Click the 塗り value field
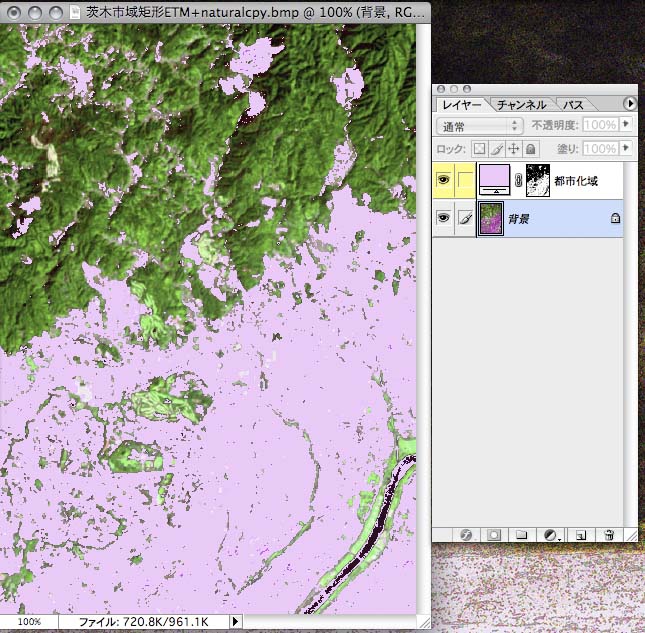645x633 pixels. tap(600, 148)
